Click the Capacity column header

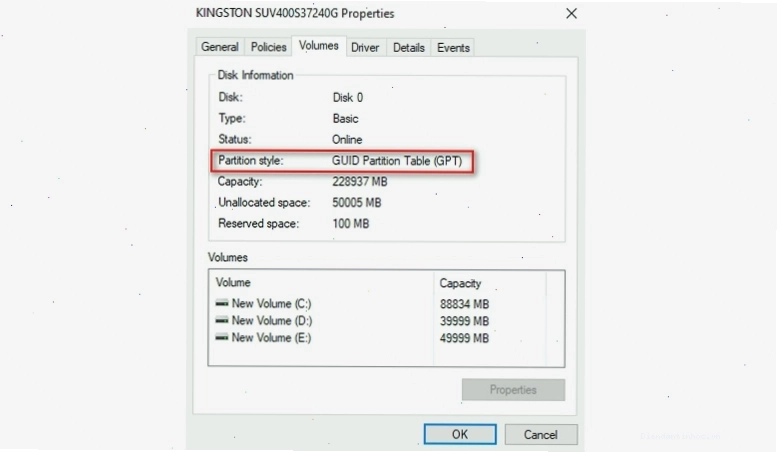point(490,283)
